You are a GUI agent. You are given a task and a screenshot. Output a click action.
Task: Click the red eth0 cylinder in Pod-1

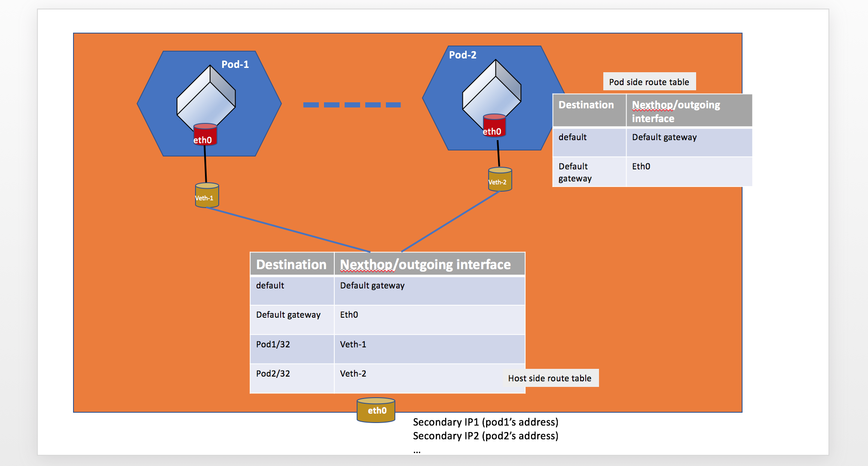[205, 135]
